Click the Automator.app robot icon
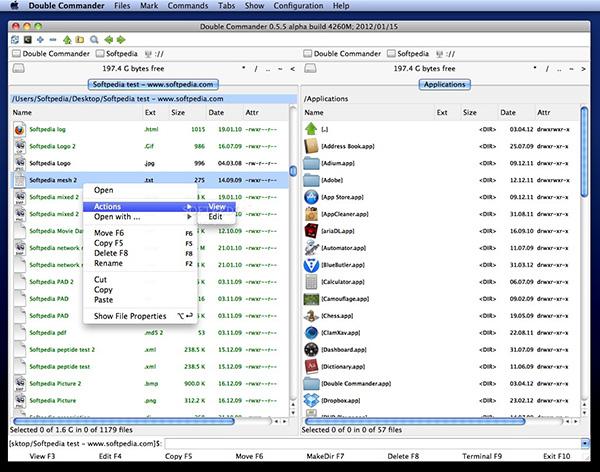Image resolution: width=600 pixels, height=472 pixels. 311,248
